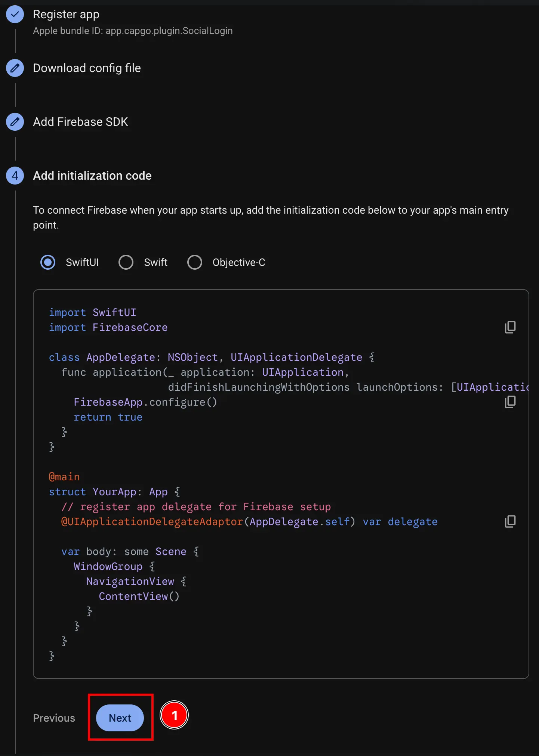Click the didFinishLaunchingWithOptions code line

[x=348, y=387]
